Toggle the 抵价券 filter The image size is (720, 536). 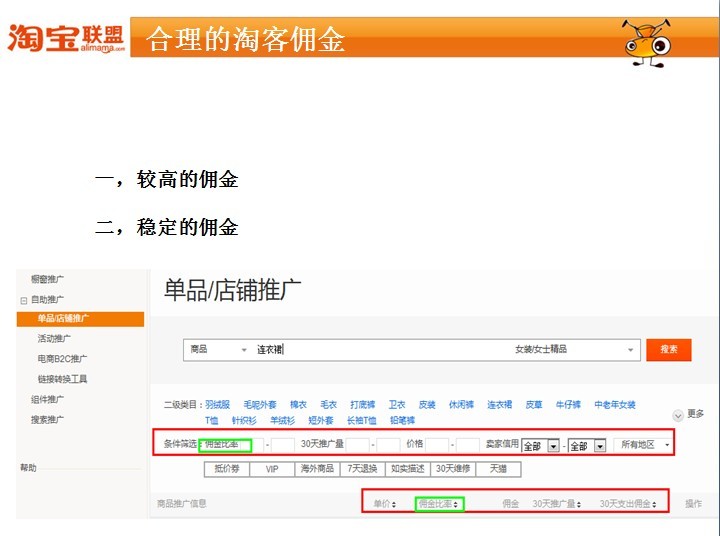click(226, 468)
